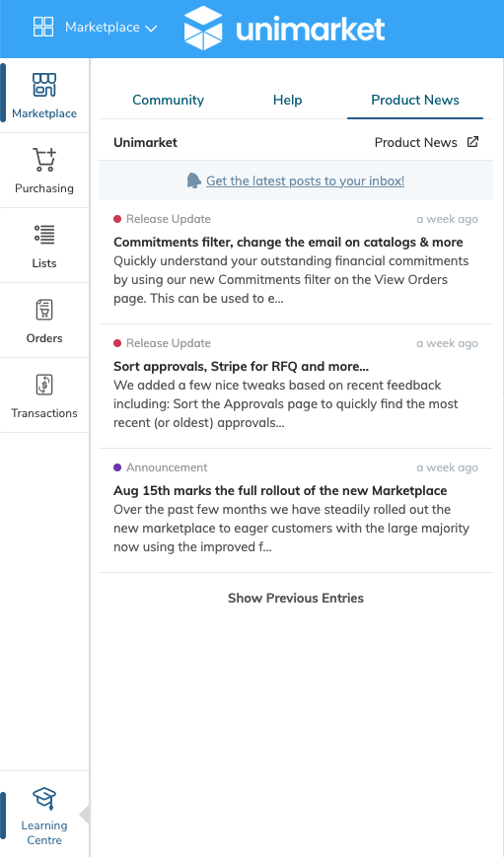The image size is (504, 857).
Task: Open the Commitments filter release update post
Action: [x=296, y=261]
